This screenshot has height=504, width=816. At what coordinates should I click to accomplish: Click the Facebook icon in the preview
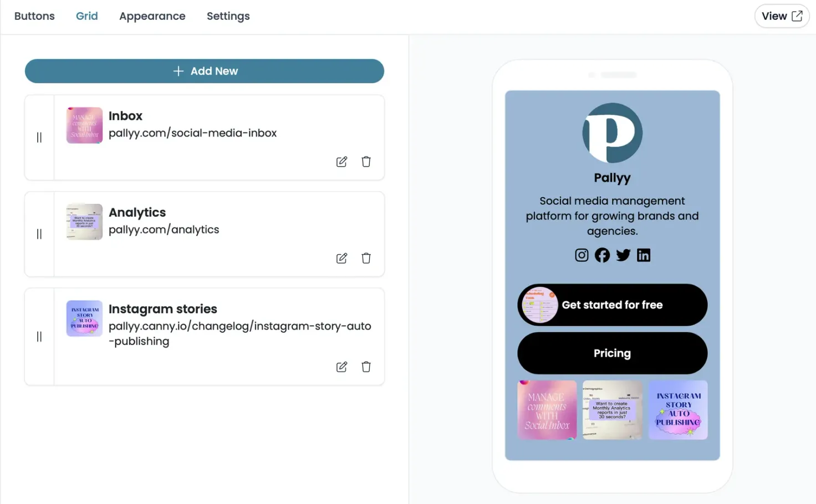(602, 255)
